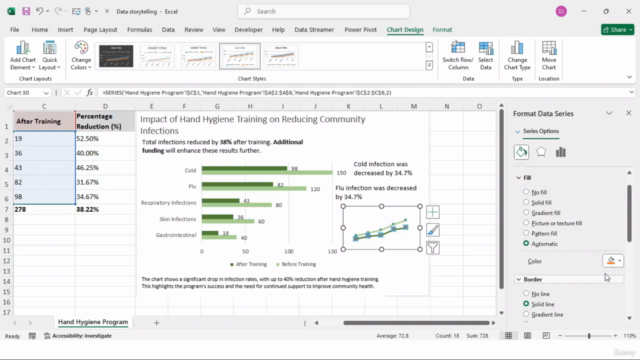Click the user account avatar

point(561,11)
